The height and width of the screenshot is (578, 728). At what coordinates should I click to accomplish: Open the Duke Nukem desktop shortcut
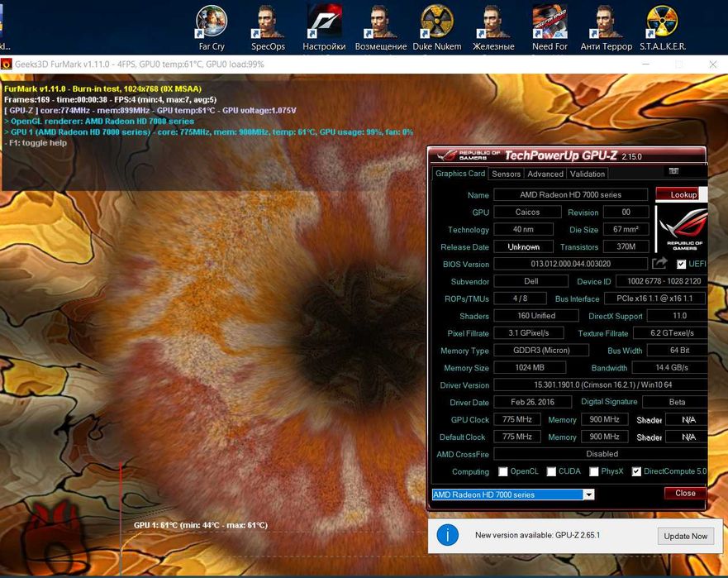(x=437, y=28)
